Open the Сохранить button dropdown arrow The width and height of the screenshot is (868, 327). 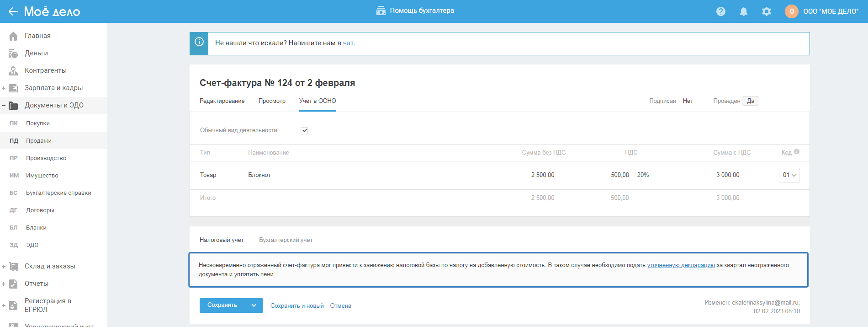tap(254, 306)
